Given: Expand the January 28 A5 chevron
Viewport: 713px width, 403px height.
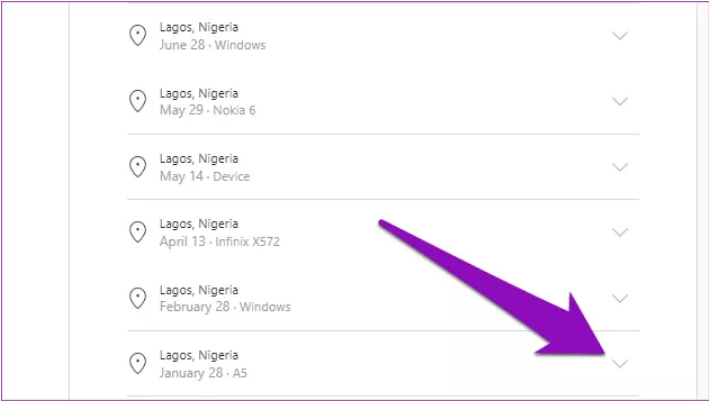Looking at the screenshot, I should 620,363.
